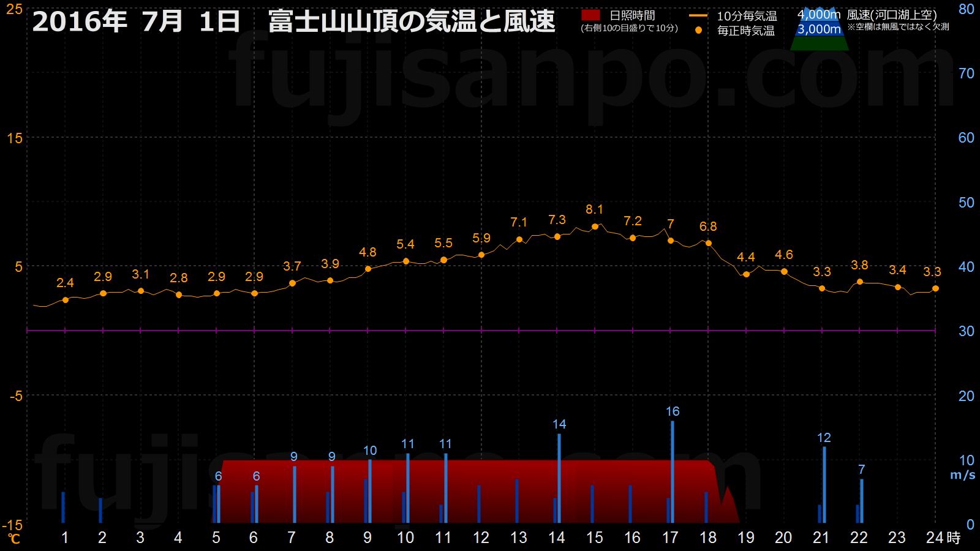The width and height of the screenshot is (980, 551).
Task: Click the 7.2 temperature label
Action: [x=633, y=221]
